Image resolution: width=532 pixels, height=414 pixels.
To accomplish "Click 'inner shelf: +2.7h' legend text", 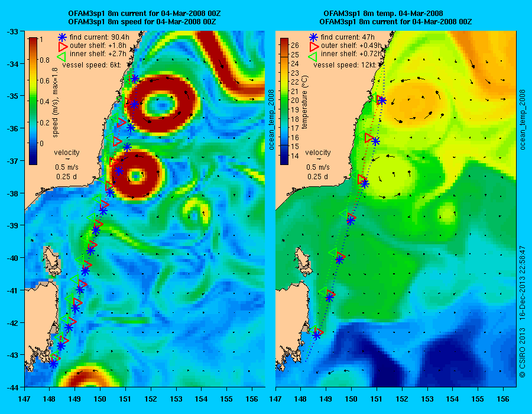I will point(98,54).
